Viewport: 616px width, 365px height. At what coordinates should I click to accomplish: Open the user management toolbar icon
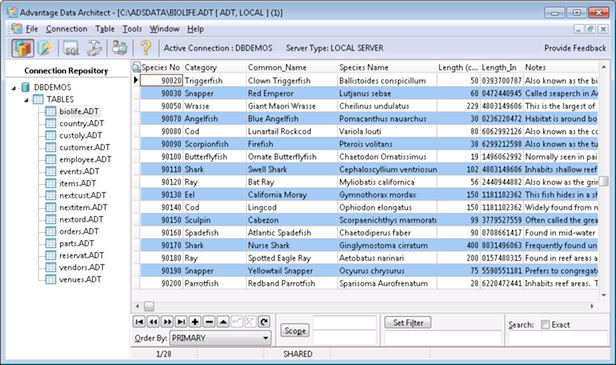tap(120, 48)
